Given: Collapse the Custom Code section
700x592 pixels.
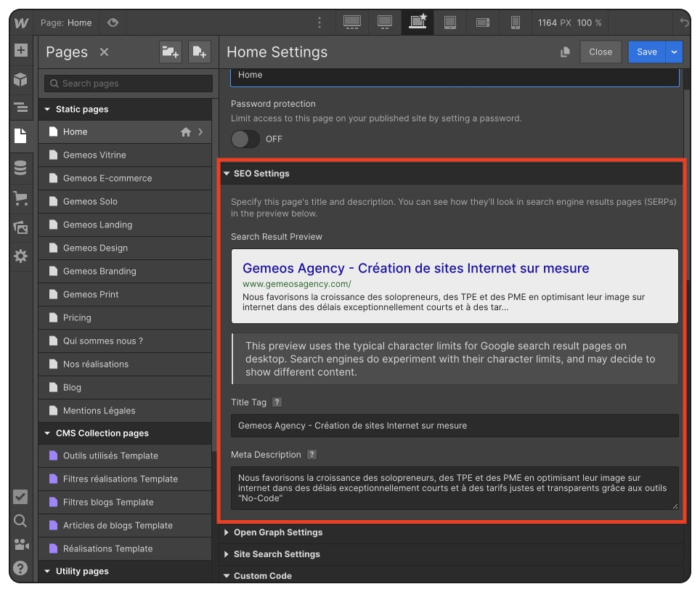Looking at the screenshot, I should point(227,576).
